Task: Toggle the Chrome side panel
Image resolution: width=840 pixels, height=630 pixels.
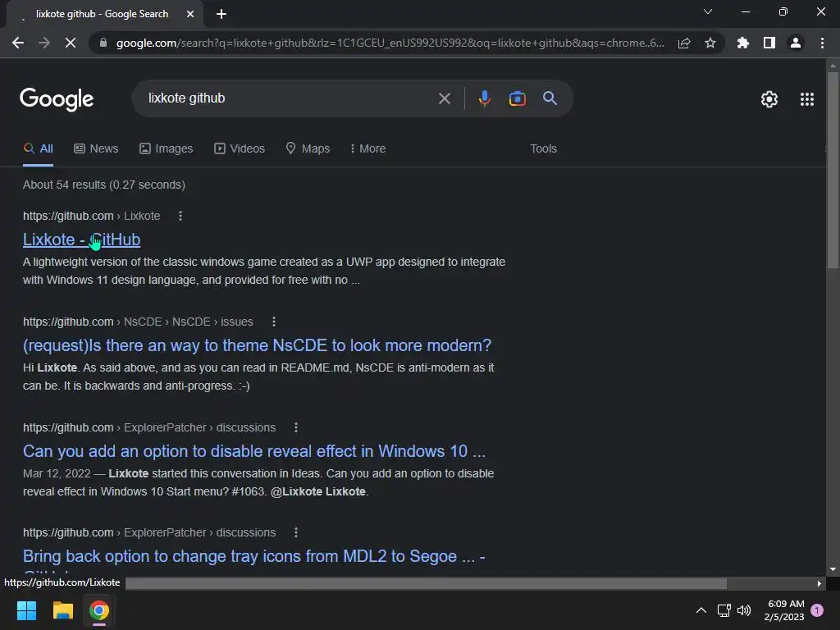Action: click(x=769, y=43)
